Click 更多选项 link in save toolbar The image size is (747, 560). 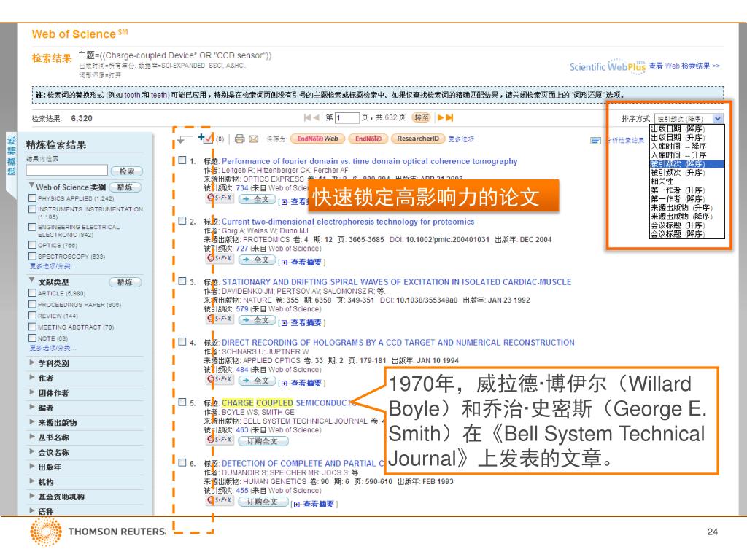point(461,139)
